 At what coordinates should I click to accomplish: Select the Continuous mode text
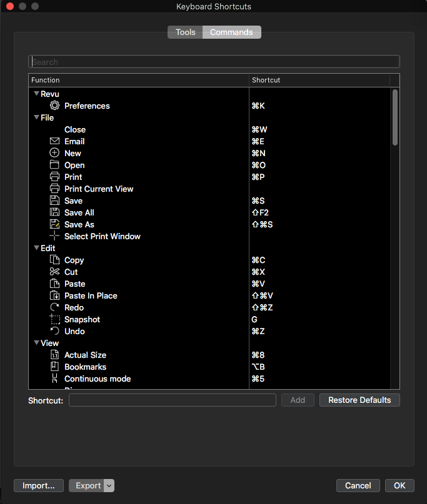[x=98, y=378]
